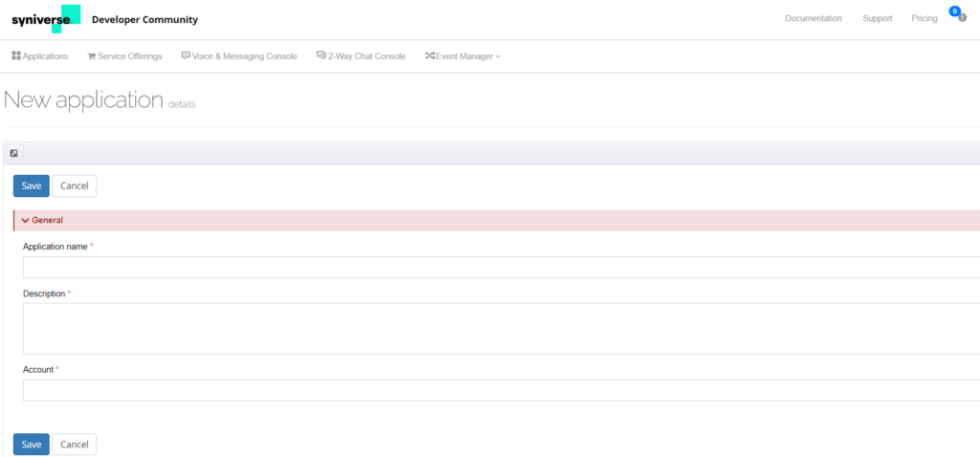Image resolution: width=980 pixels, height=457 pixels.
Task: Collapse the General section
Action: (x=26, y=220)
